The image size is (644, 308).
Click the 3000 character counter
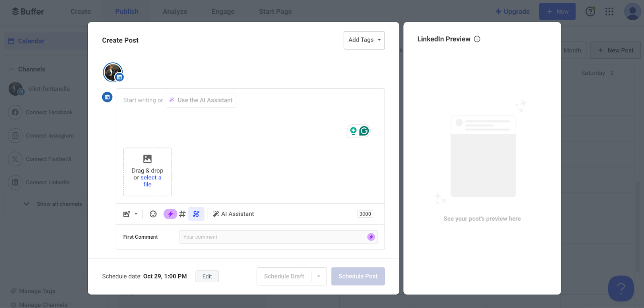(x=365, y=214)
